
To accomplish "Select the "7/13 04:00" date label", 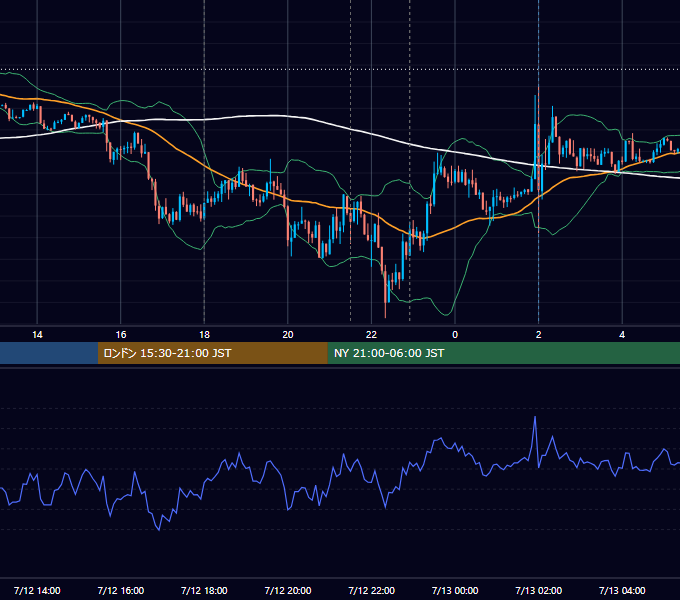I will coord(622,590).
